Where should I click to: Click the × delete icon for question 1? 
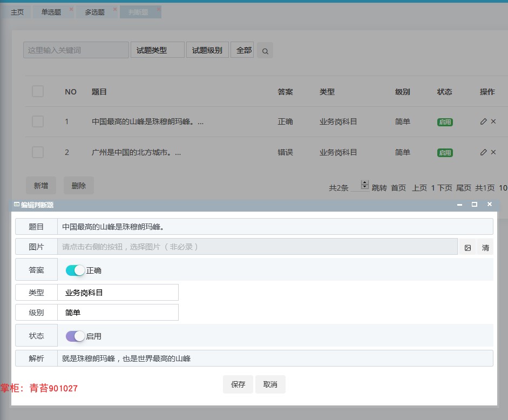click(492, 121)
